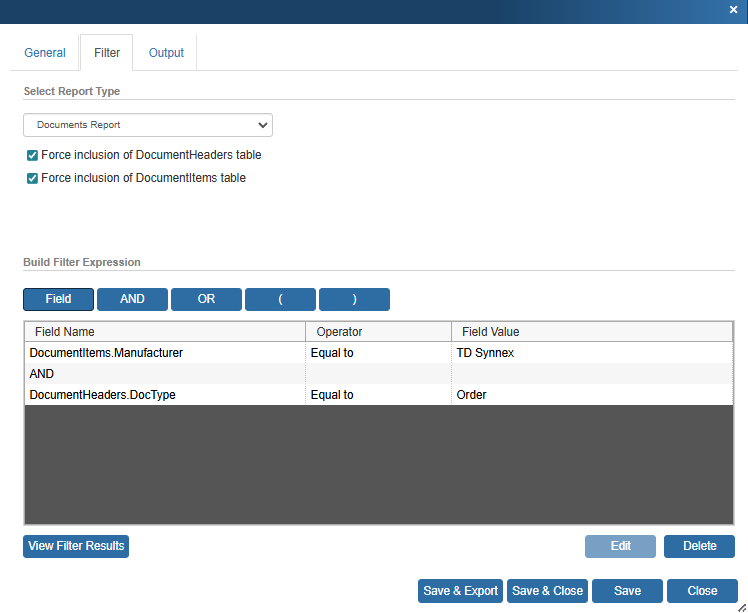Add an opening parenthesis to the expression
This screenshot has width=748, height=613.
[280, 299]
